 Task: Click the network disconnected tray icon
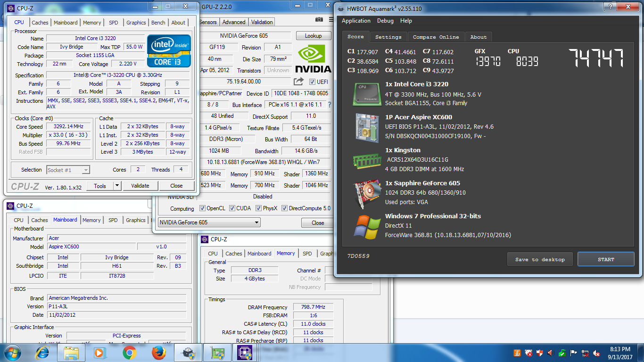coord(585,353)
